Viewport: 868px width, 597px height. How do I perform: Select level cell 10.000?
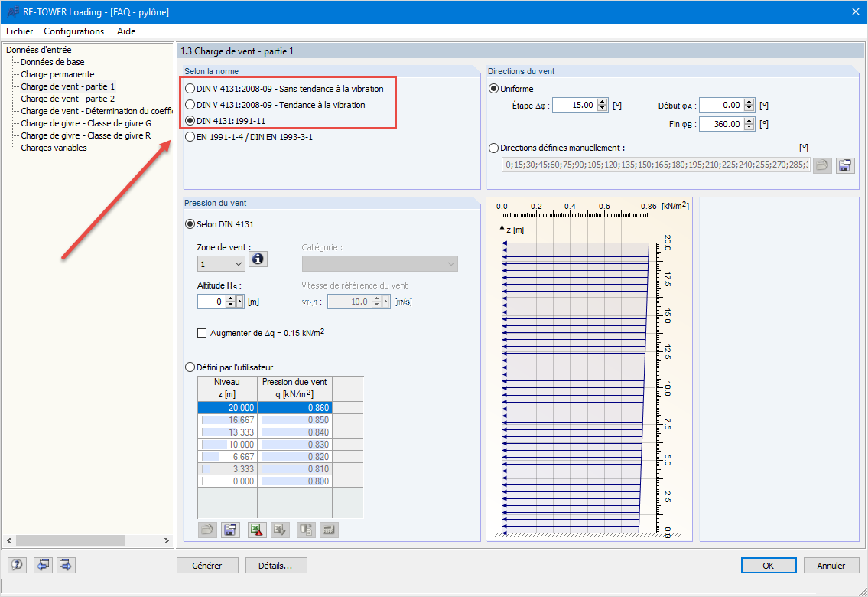point(227,444)
